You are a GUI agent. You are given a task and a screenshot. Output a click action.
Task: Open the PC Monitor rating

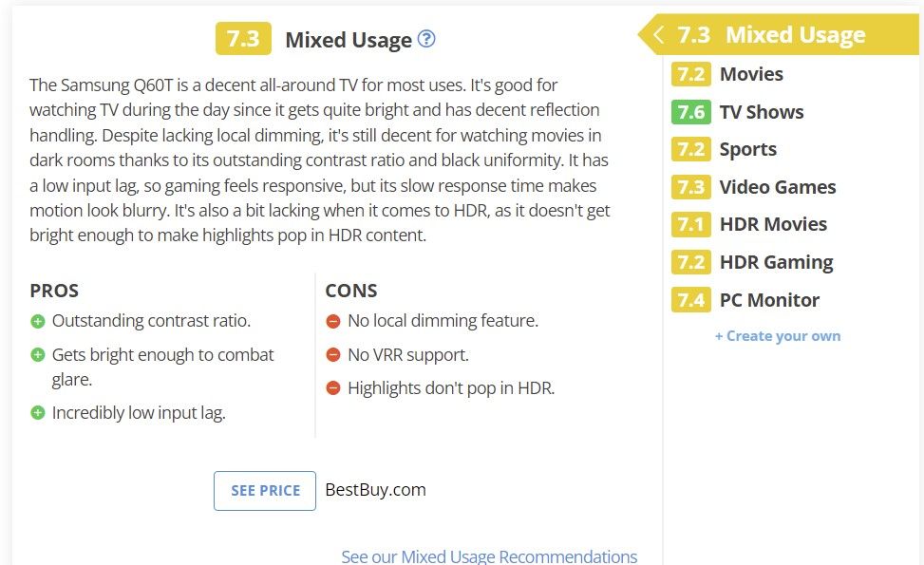pos(769,300)
